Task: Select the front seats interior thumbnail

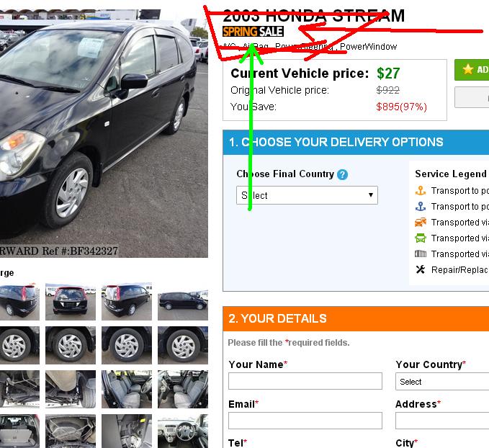Action: pos(127,389)
